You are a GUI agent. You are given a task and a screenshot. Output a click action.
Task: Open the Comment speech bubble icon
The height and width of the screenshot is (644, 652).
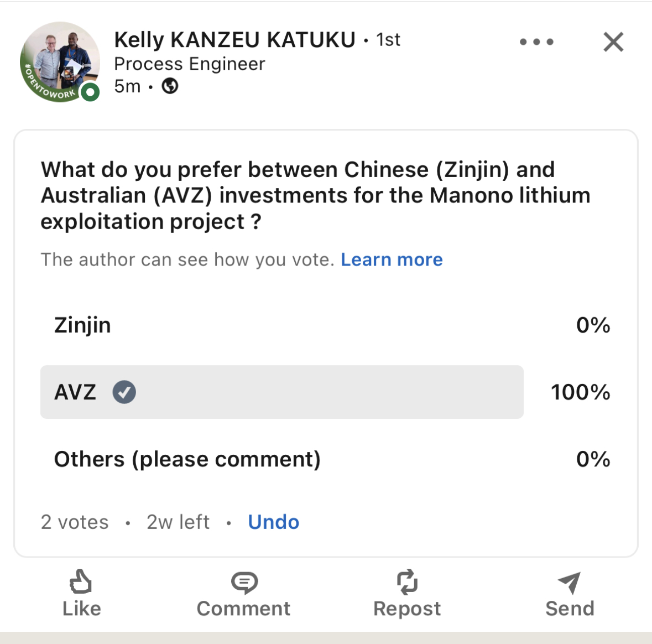tap(244, 582)
